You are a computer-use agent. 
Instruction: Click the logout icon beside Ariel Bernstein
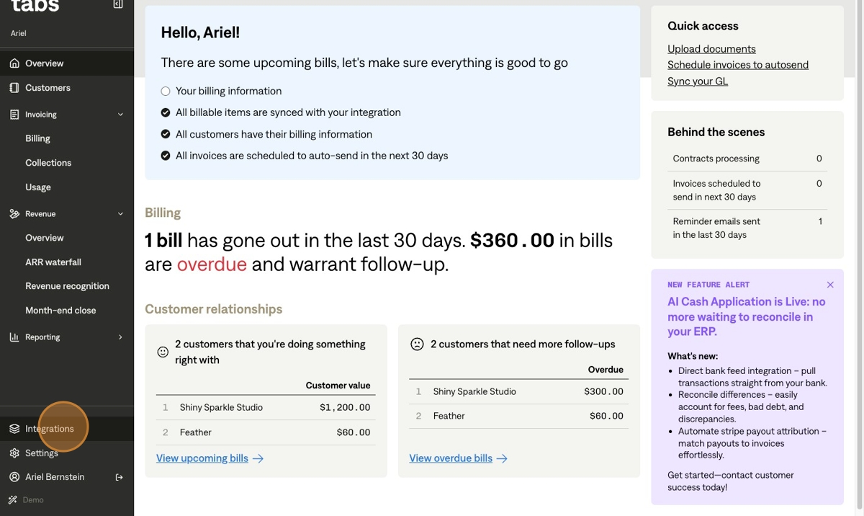pyautogui.click(x=119, y=477)
